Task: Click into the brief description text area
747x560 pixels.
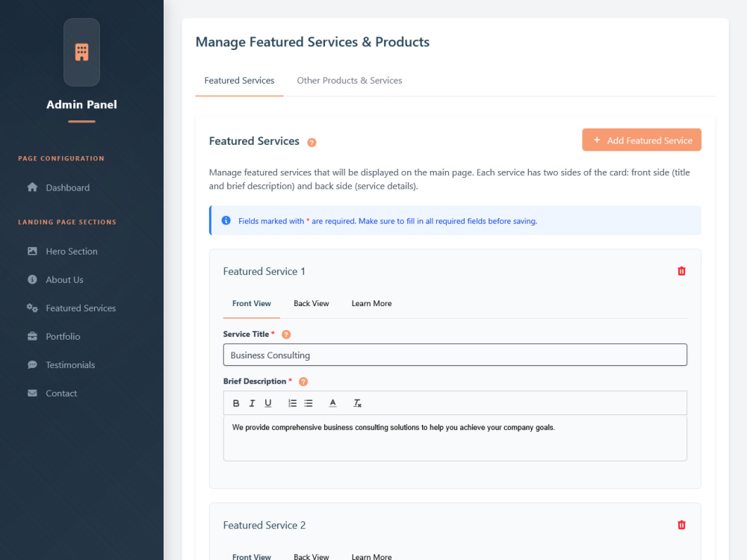Action: [x=455, y=438]
